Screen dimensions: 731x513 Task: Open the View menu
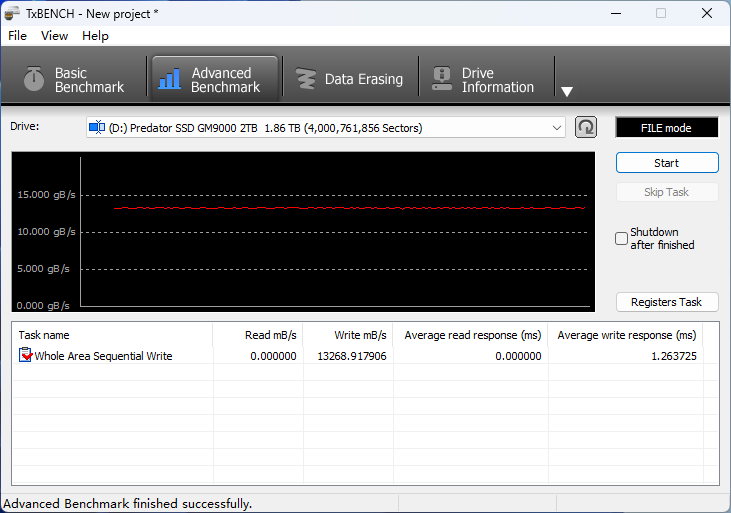(x=54, y=35)
